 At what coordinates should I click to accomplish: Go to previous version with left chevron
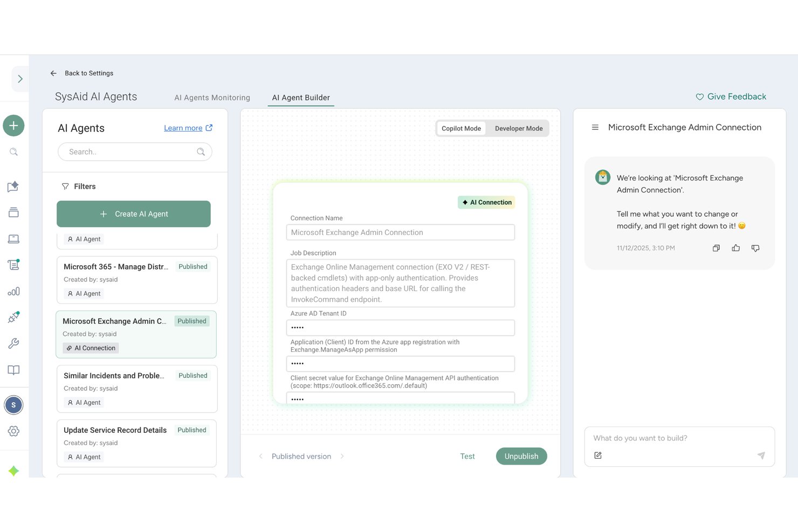[261, 456]
